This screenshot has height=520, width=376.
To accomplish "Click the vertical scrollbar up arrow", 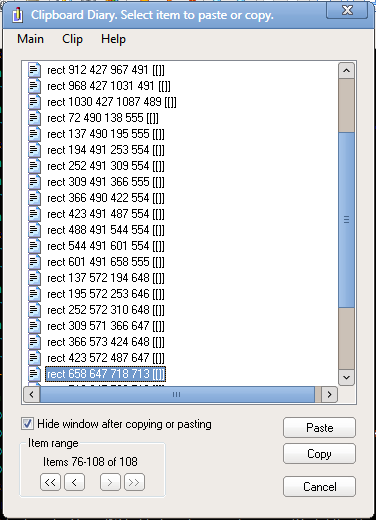I will point(346,71).
